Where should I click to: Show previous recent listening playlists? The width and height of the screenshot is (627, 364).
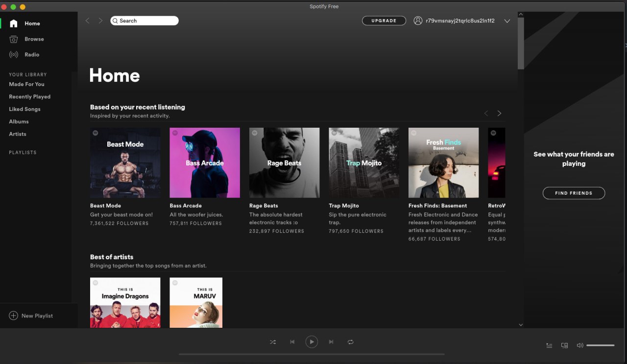[486, 113]
